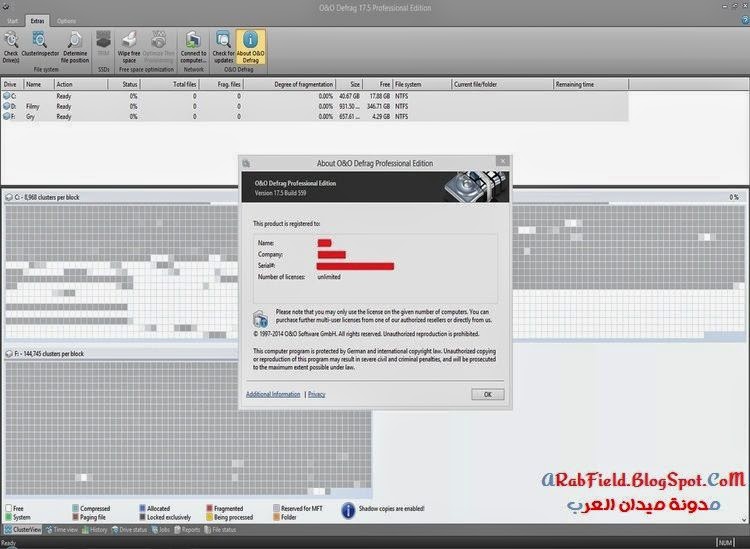Screen dimensions: 750x549
Task: Open Connect to computer option
Action: click(193, 47)
